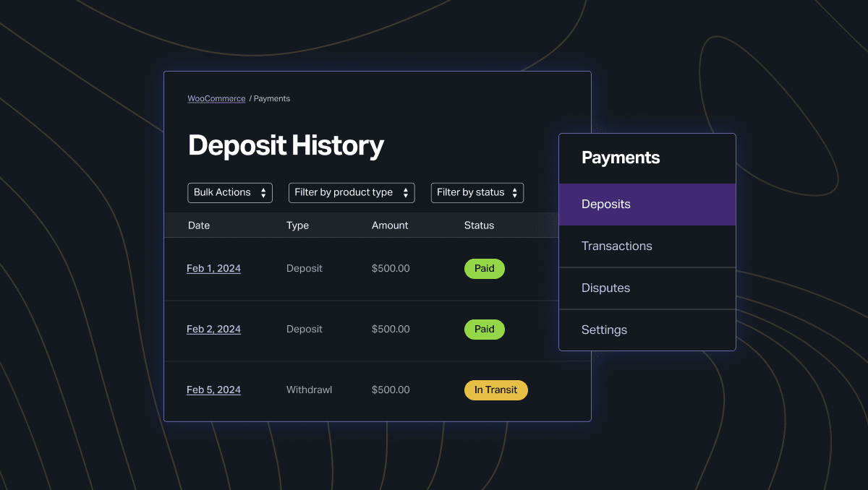Image resolution: width=868 pixels, height=490 pixels.
Task: Click the Date column header
Action: (x=199, y=225)
